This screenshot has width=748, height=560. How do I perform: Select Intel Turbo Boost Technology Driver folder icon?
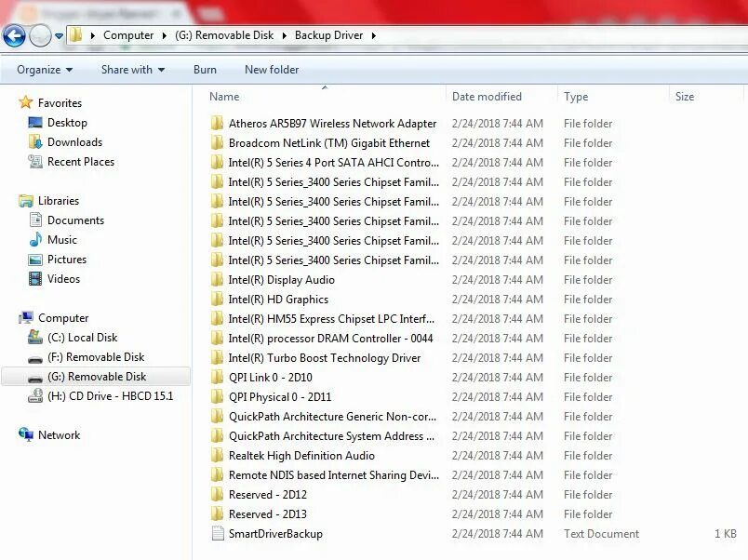[x=217, y=358]
